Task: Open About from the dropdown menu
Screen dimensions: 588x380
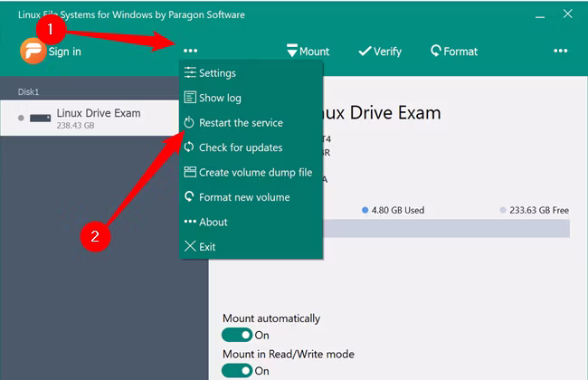Action: tap(251, 222)
